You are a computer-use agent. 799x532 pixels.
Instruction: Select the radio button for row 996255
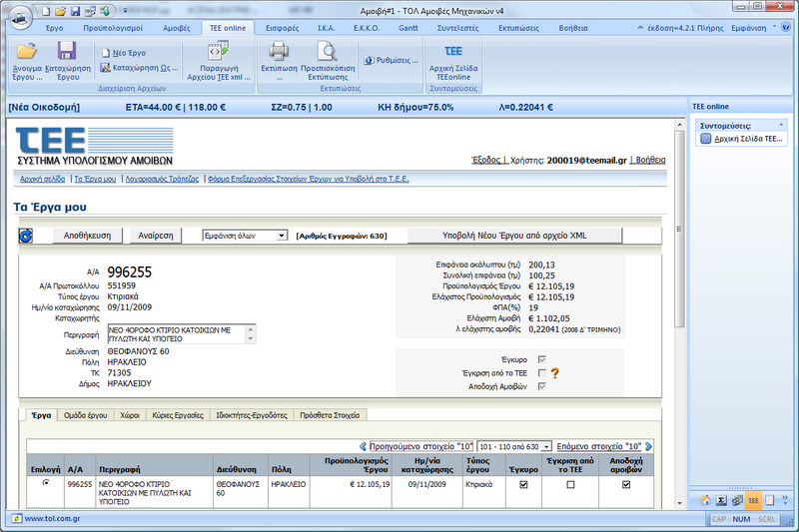tap(45, 483)
